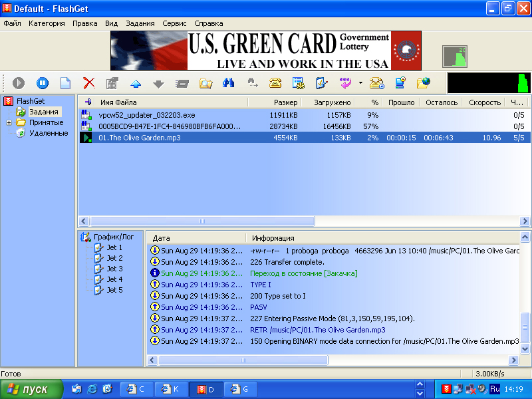The width and height of the screenshot is (532, 399).
Task: Click the checkmark document toolbar icon
Action: point(321,83)
